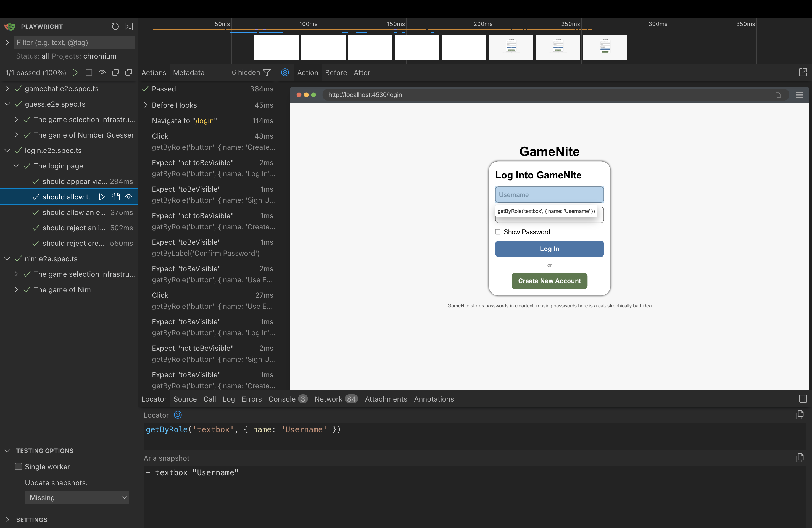
Task: Open the Update snapshots Missing dropdown
Action: tap(77, 497)
